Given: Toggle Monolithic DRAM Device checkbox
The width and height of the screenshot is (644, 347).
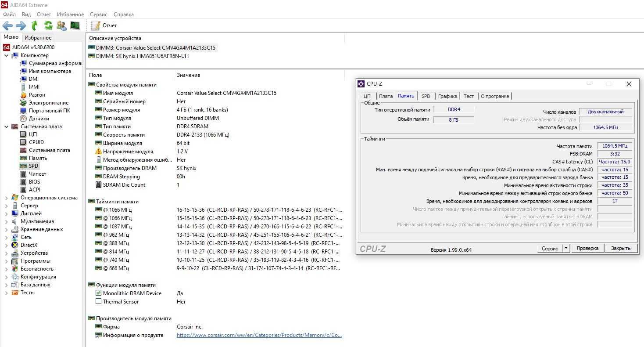Looking at the screenshot, I should [98, 293].
